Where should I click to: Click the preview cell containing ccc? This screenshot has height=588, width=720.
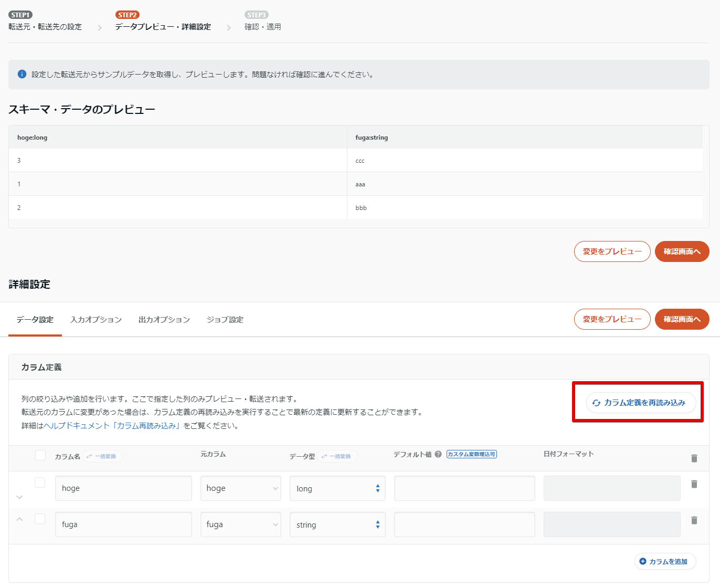pyautogui.click(x=525, y=161)
